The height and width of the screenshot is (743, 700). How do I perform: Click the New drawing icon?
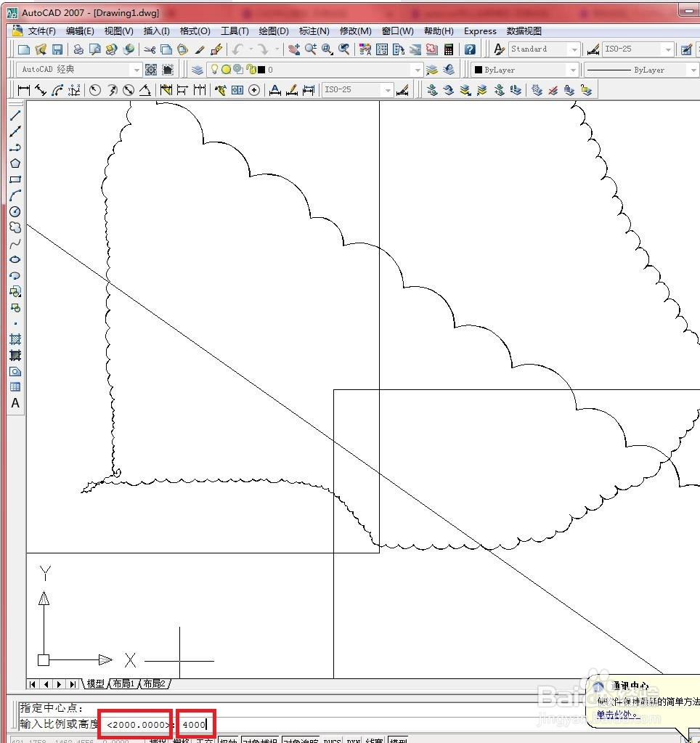click(x=24, y=49)
